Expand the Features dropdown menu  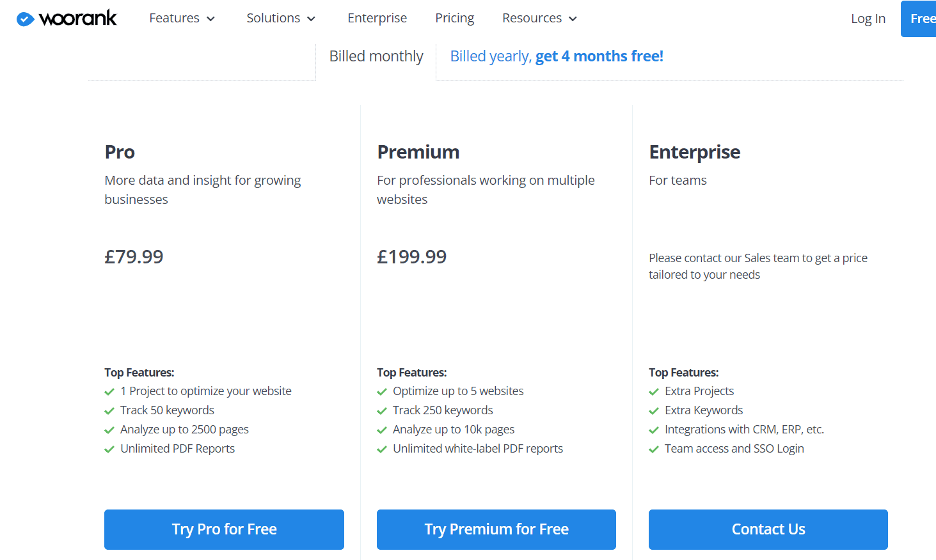click(182, 19)
